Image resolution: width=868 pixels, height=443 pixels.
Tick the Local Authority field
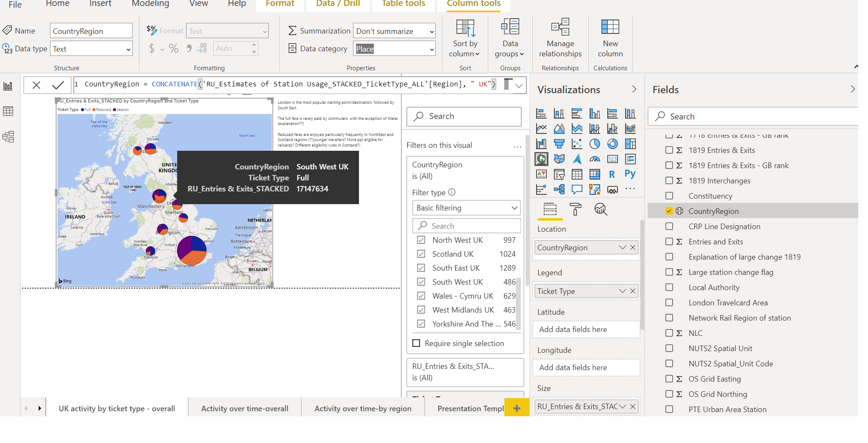669,288
